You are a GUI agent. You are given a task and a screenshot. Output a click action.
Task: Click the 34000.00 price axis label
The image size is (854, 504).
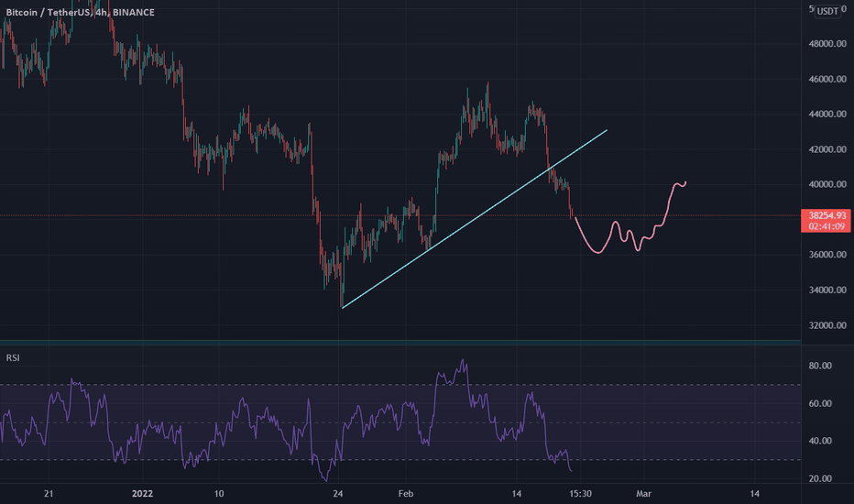pyautogui.click(x=827, y=290)
